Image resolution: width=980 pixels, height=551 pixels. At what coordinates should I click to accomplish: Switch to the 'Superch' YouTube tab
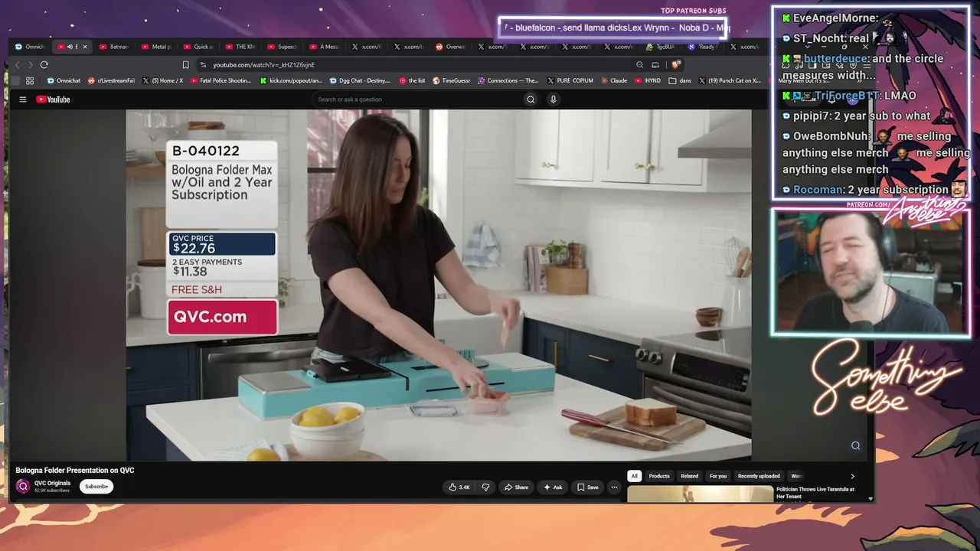pyautogui.click(x=283, y=47)
